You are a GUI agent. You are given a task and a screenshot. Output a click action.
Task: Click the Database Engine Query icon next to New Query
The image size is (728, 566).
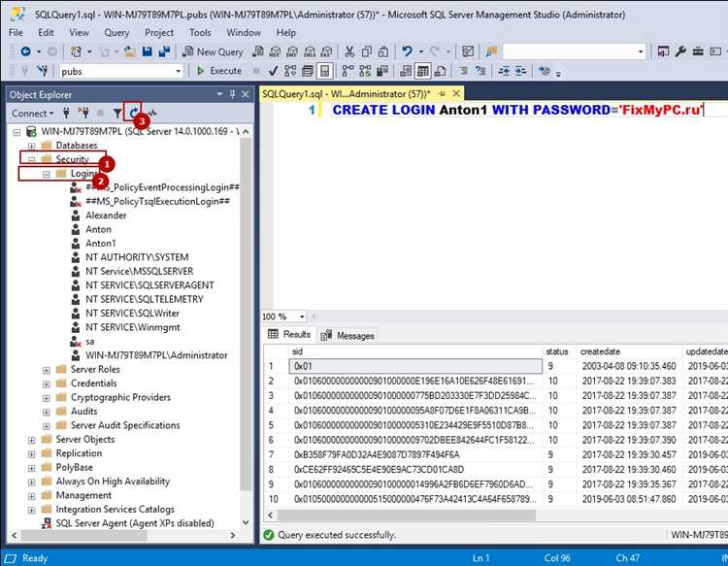click(257, 51)
